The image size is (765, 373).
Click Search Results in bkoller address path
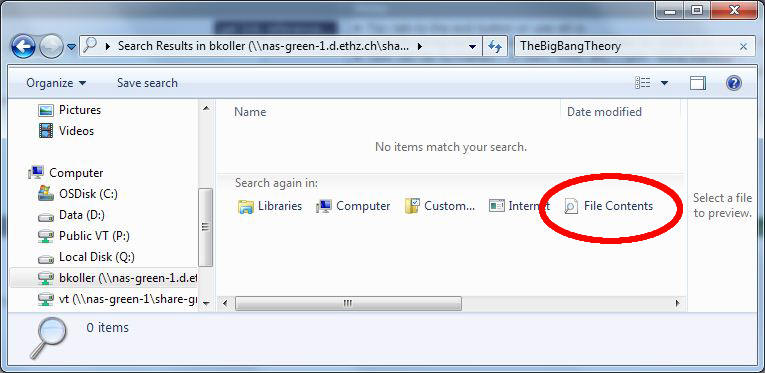tap(263, 46)
